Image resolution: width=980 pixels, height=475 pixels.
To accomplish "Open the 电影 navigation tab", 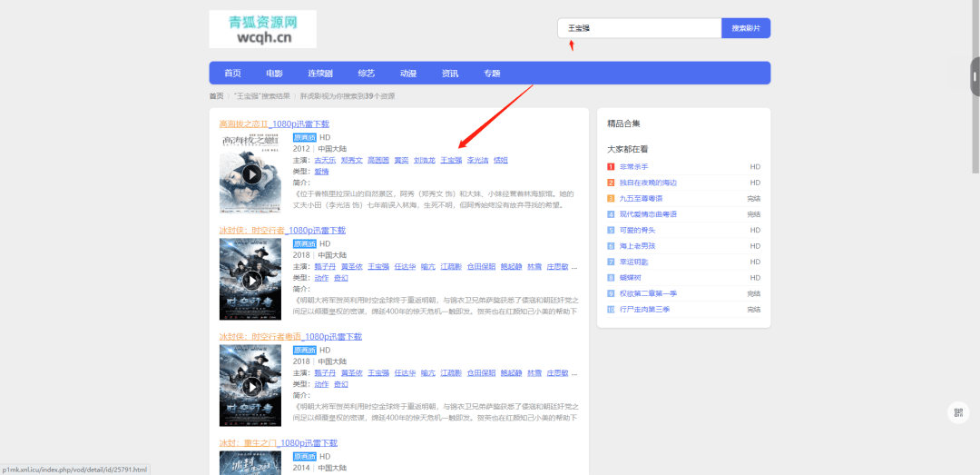I will point(274,74).
